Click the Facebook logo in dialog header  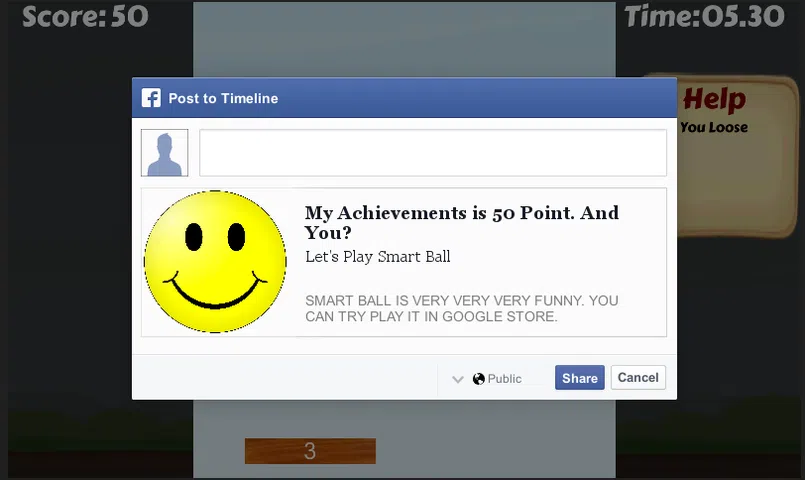[151, 98]
